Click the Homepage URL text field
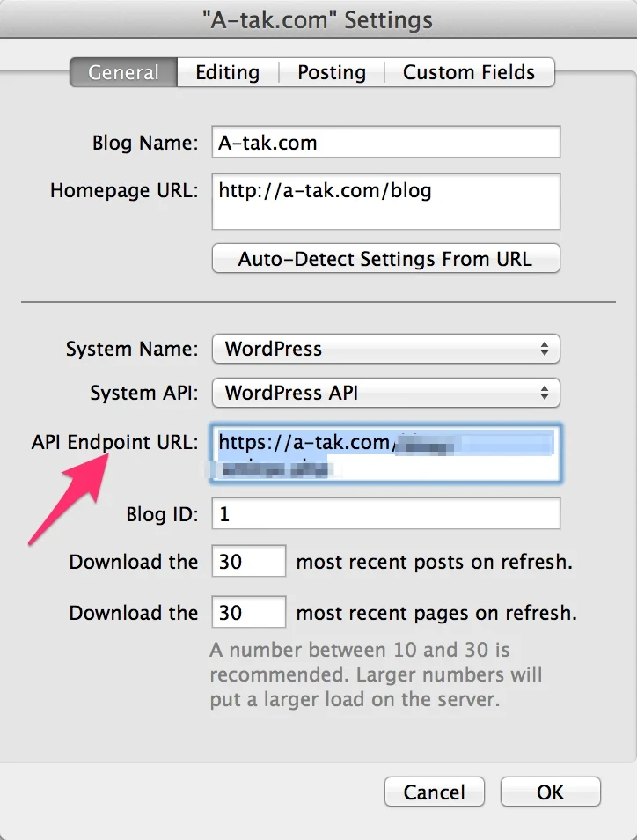 [386, 202]
